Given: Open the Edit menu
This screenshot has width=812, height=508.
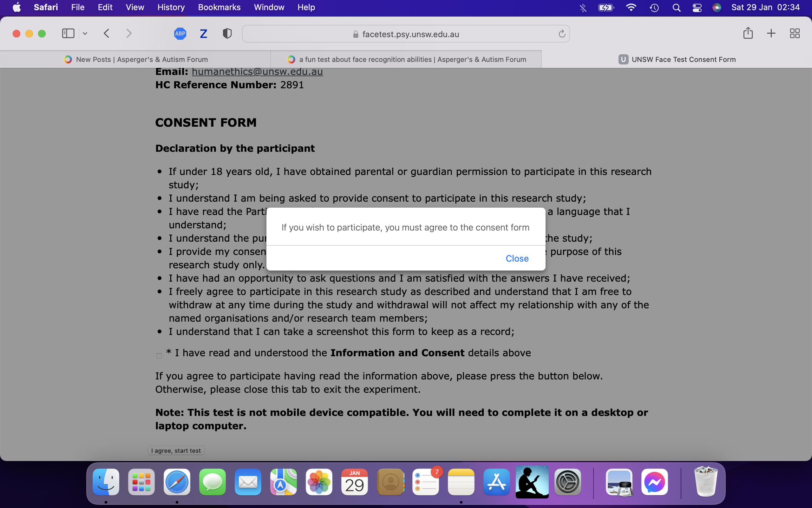Looking at the screenshot, I should tap(105, 7).
